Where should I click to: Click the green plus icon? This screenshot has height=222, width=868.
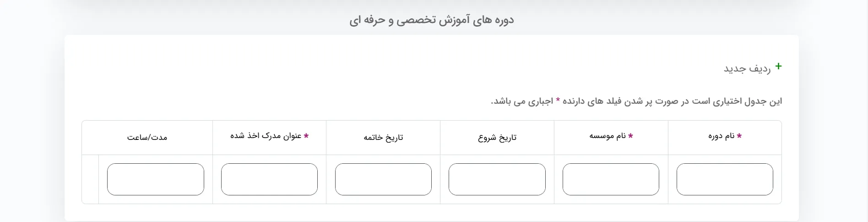point(778,67)
